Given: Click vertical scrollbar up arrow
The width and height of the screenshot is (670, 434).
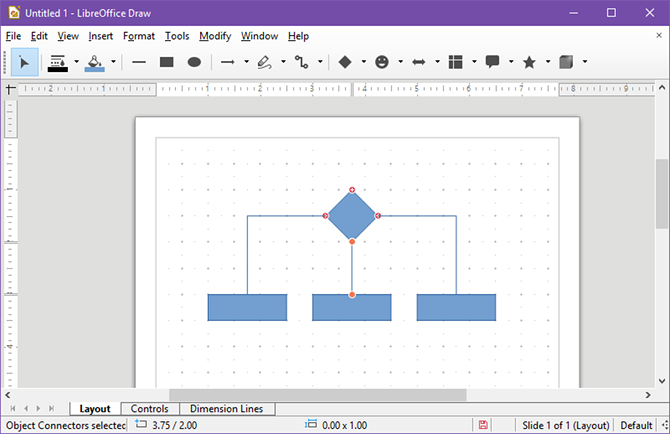Looking at the screenshot, I should click(x=662, y=88).
